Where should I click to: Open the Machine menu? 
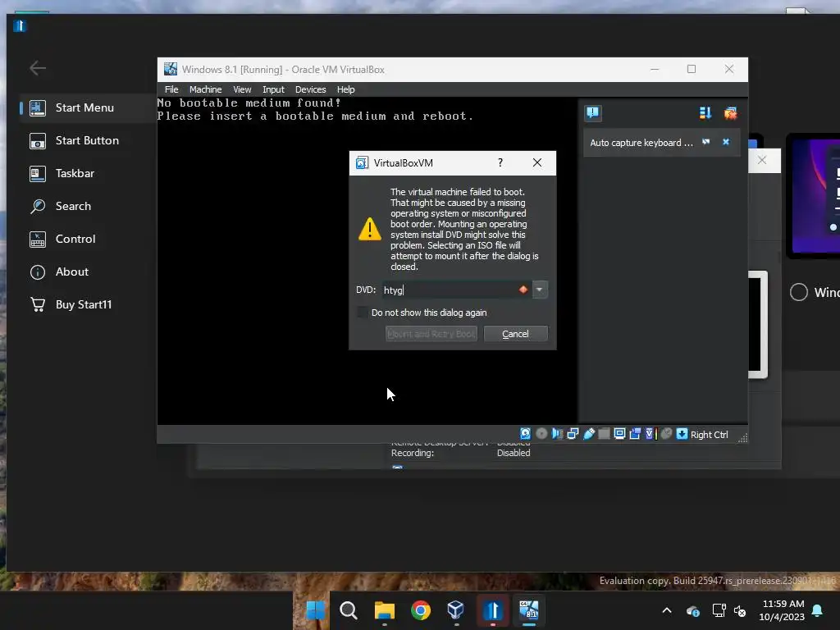pos(205,89)
